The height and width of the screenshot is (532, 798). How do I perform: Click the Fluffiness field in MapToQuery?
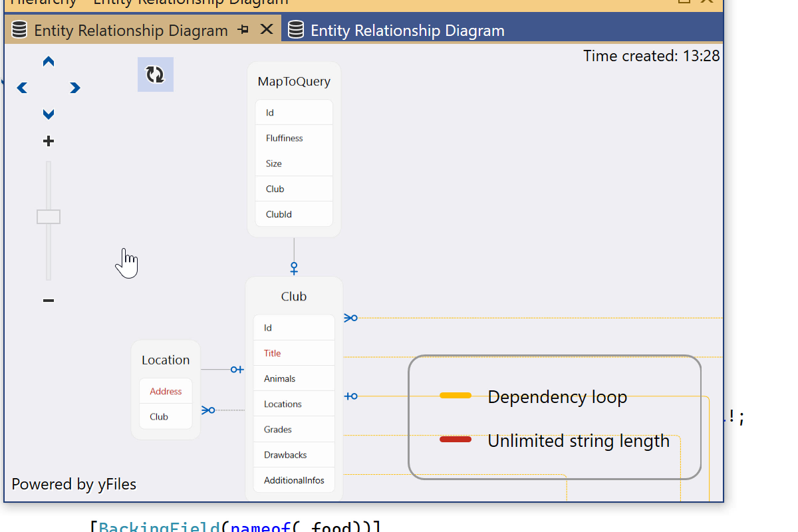coord(285,138)
